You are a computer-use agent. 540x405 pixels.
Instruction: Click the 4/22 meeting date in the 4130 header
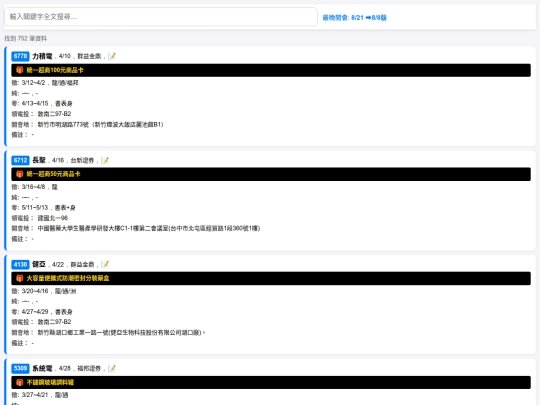point(58,264)
